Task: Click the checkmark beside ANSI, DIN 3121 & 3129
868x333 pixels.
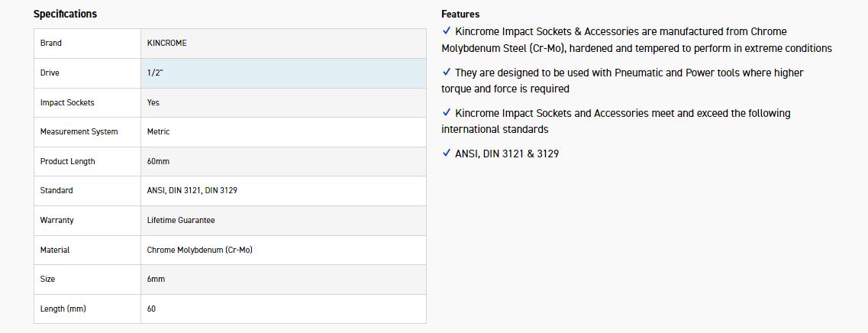Action: pos(447,154)
